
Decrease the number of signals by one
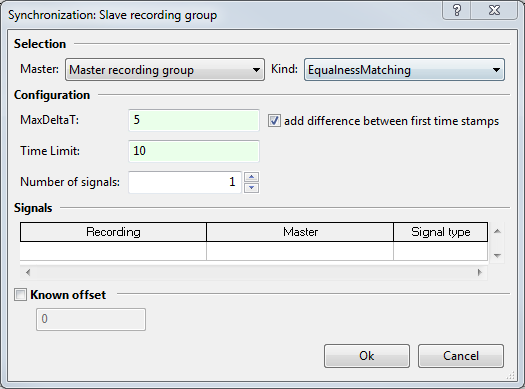tap(251, 188)
